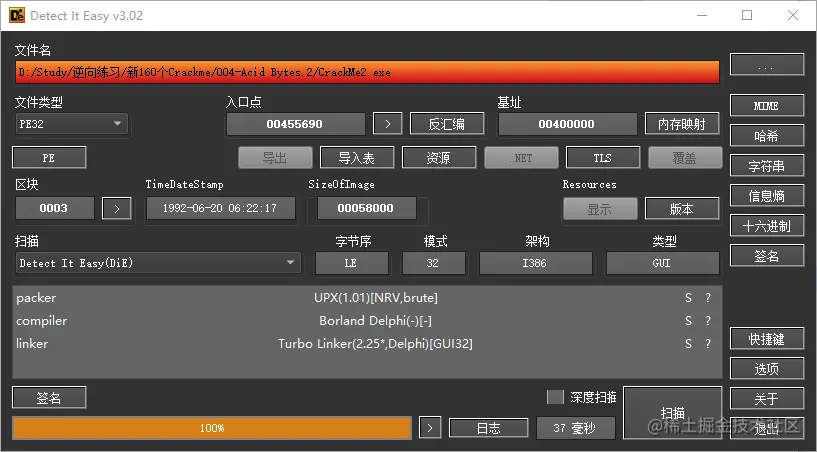This screenshot has height=452, width=817.
Task: Click the question mark on the compiler row
Action: tap(708, 321)
